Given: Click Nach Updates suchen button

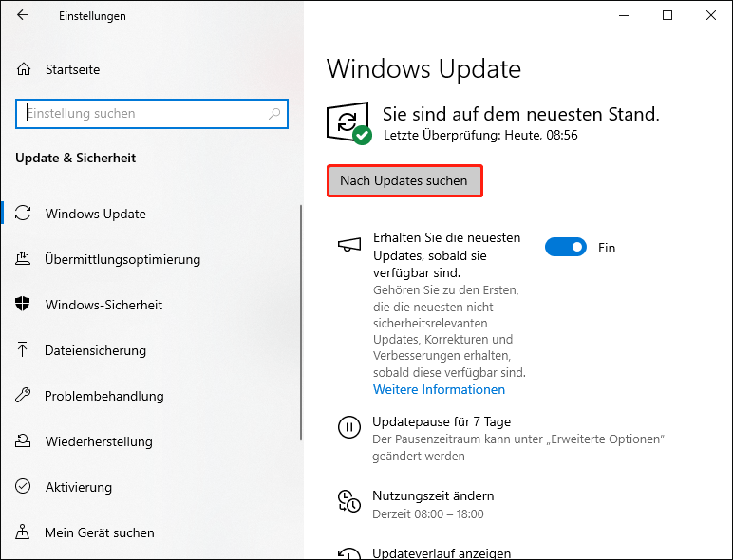Looking at the screenshot, I should [404, 181].
